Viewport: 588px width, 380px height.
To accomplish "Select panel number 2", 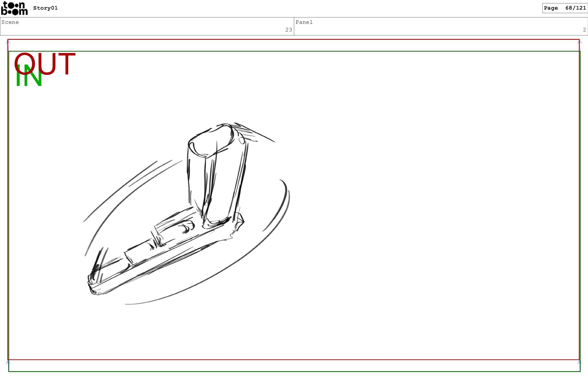I will (584, 30).
